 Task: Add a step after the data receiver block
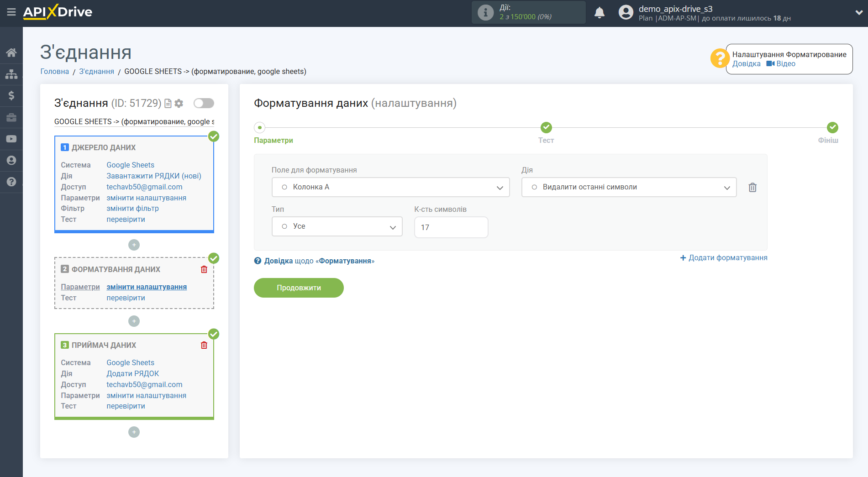coord(134,432)
